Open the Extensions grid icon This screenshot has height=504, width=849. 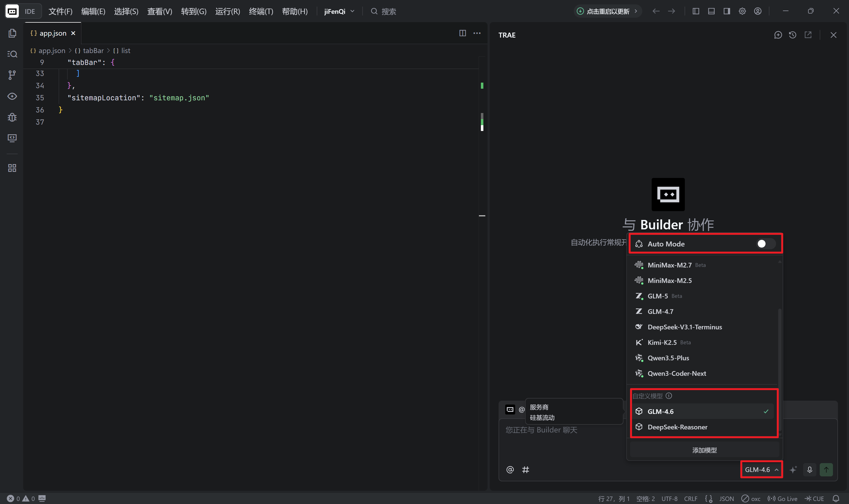(12, 168)
